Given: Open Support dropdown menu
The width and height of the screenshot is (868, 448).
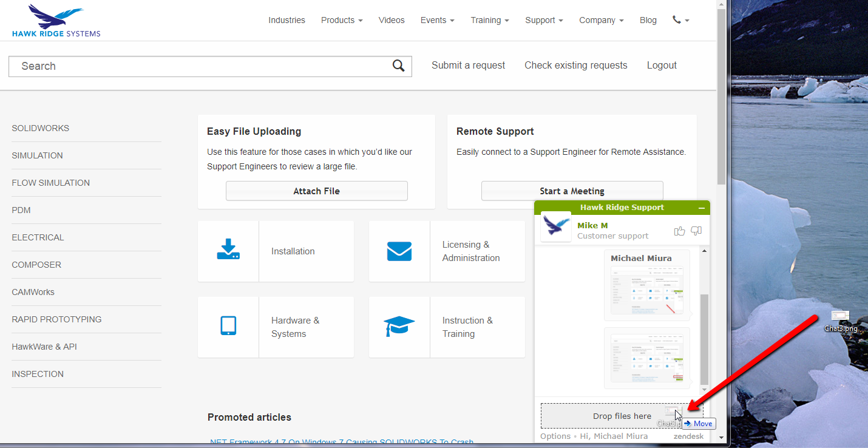Looking at the screenshot, I should pos(544,20).
